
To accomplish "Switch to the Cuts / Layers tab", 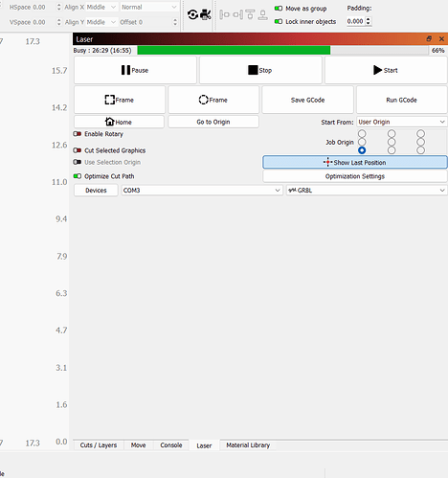I will [x=99, y=445].
